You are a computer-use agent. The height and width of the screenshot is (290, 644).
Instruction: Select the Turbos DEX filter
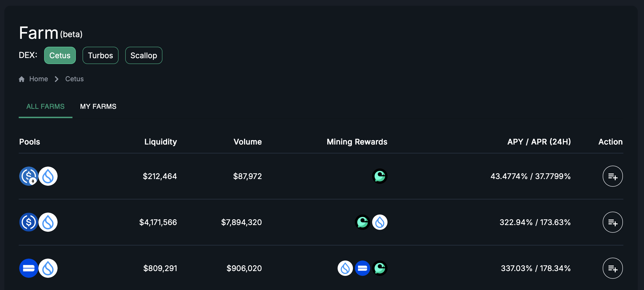pyautogui.click(x=100, y=55)
